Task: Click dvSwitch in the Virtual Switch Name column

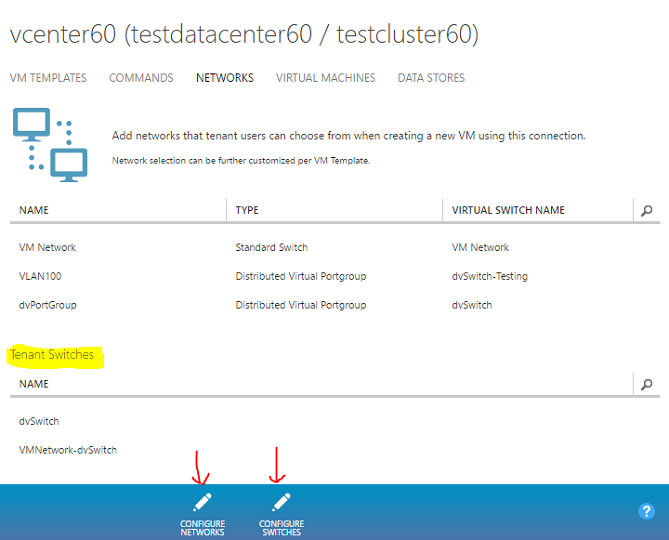Action: point(472,305)
